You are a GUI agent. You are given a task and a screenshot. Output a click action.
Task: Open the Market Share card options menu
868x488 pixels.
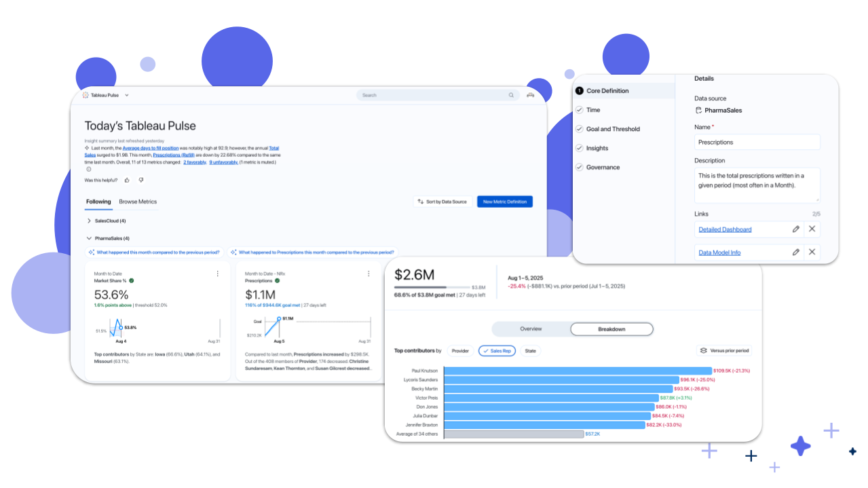click(217, 274)
